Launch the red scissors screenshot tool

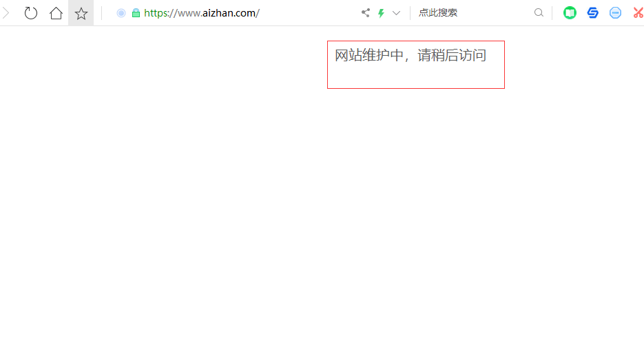(638, 12)
